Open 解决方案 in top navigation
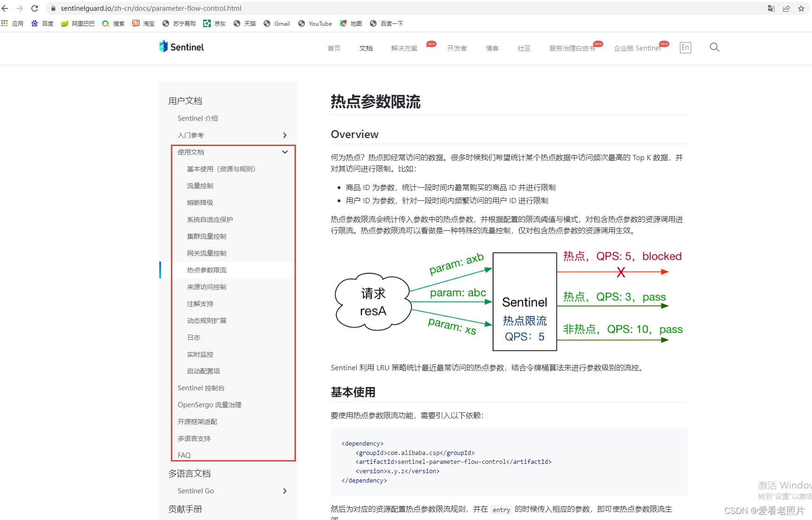Screen dimensions: 812x520 tap(404, 48)
